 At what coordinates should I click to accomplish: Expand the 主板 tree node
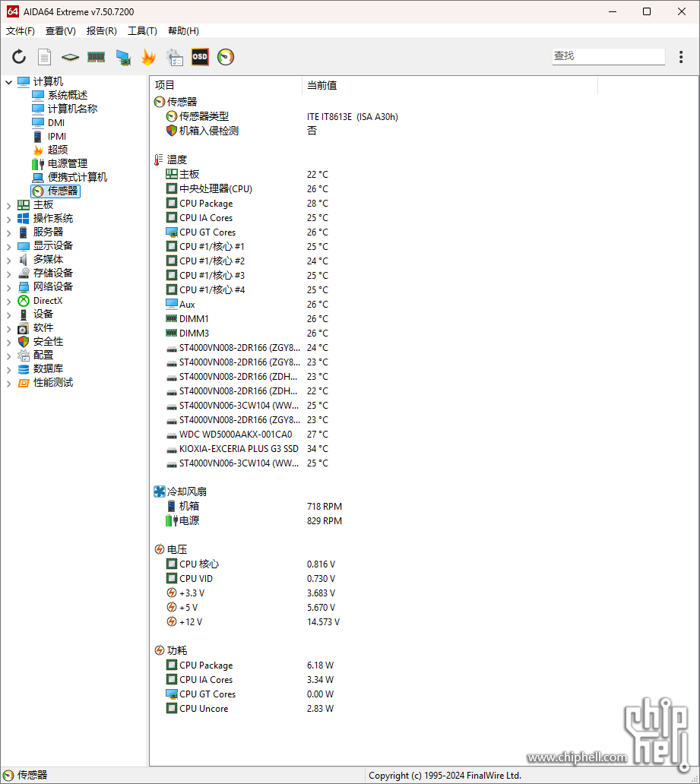click(x=9, y=205)
